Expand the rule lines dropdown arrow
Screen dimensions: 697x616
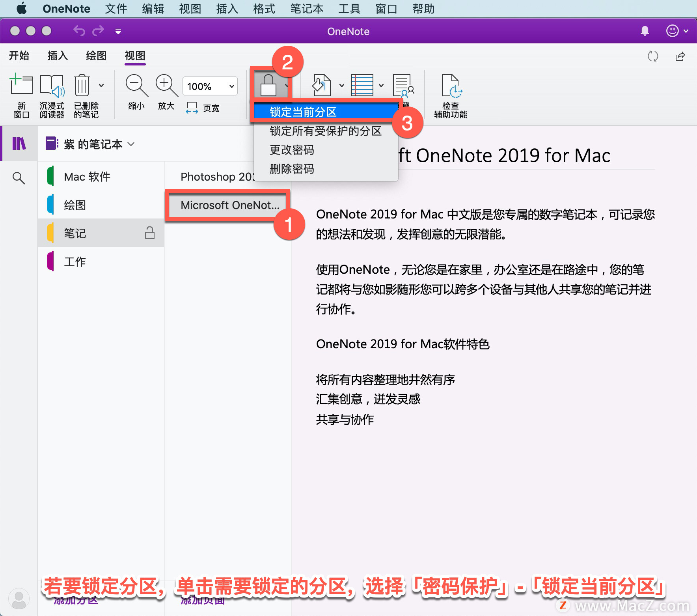[381, 85]
